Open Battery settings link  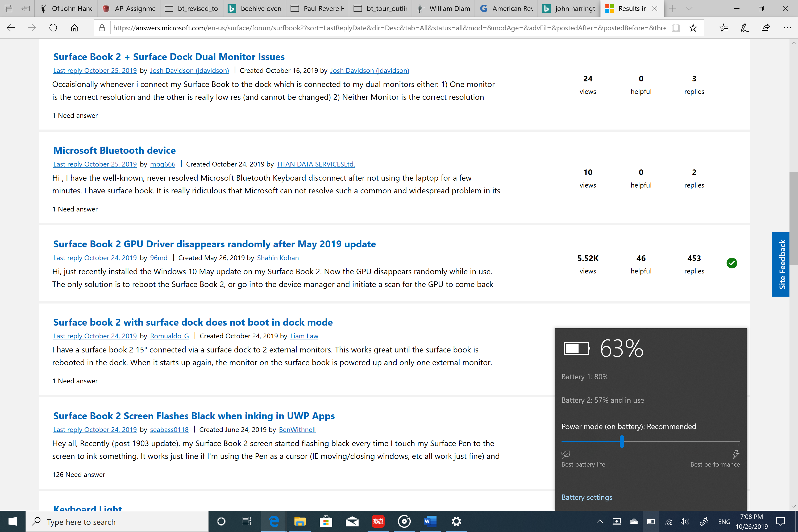587,497
